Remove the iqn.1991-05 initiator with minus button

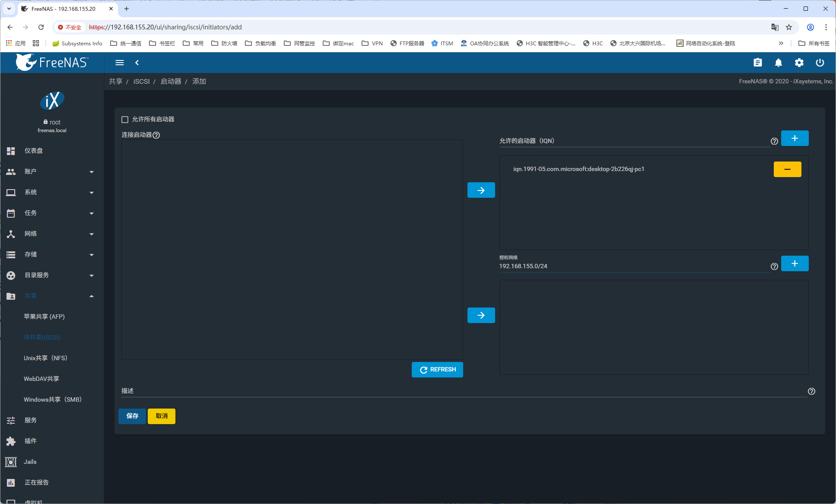(787, 169)
